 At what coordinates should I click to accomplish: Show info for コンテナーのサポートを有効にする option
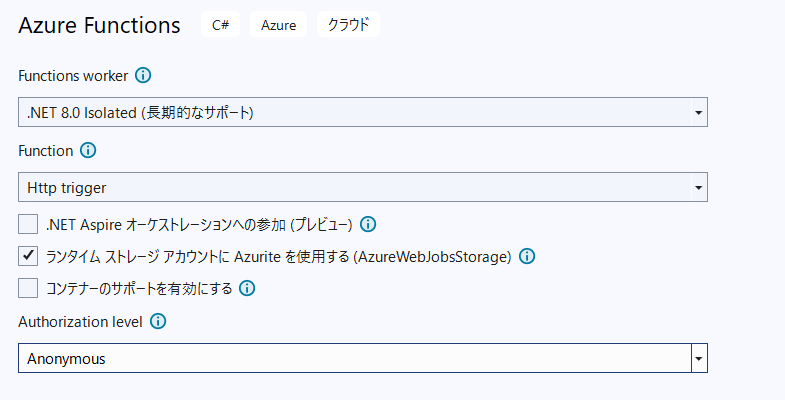pos(247,288)
